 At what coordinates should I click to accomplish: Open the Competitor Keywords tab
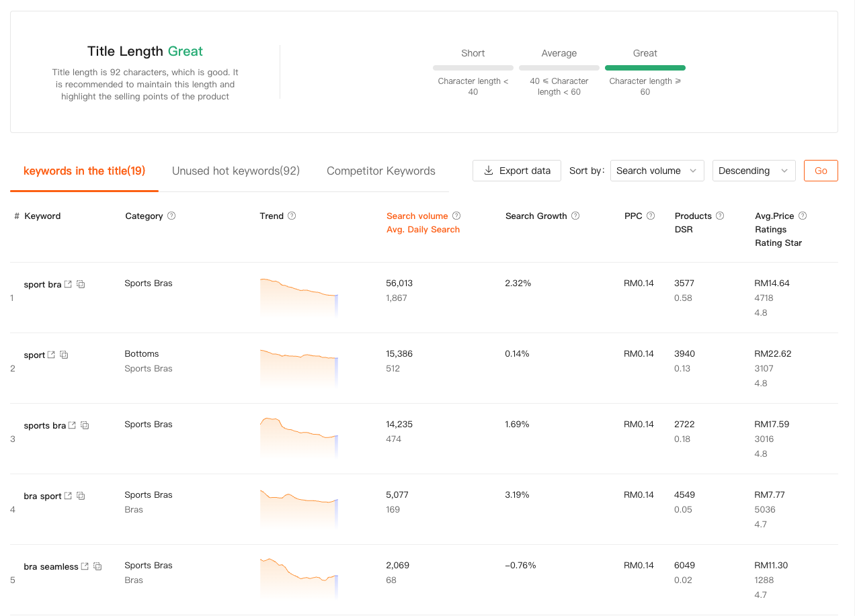pyautogui.click(x=381, y=171)
